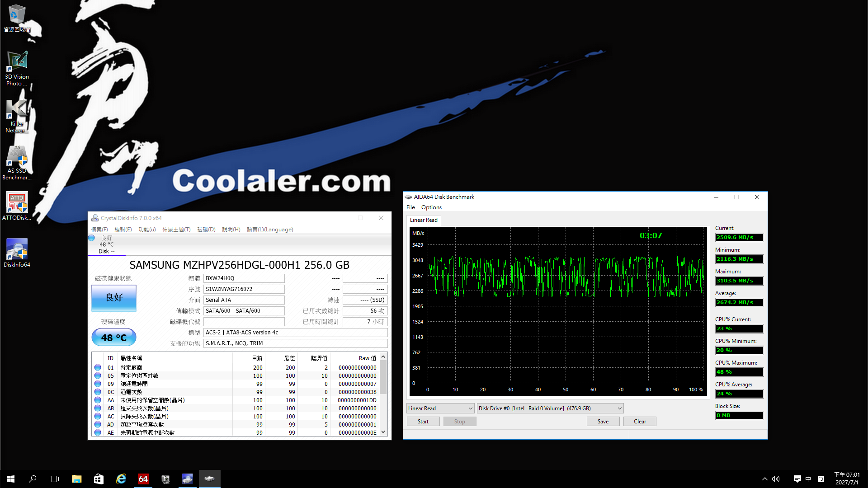
Task: Select the 抹除失敗次數(晶片) attribute row
Action: pyautogui.click(x=235, y=417)
